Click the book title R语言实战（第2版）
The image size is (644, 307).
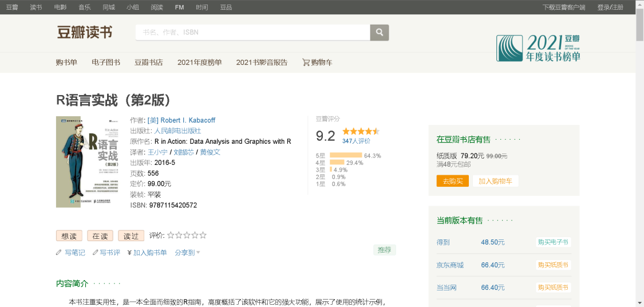coord(113,100)
